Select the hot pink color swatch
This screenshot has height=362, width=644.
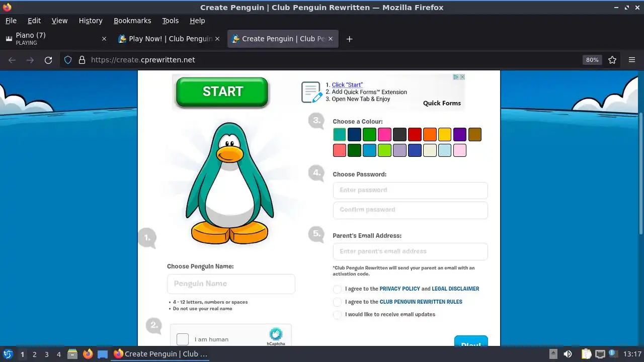(384, 135)
